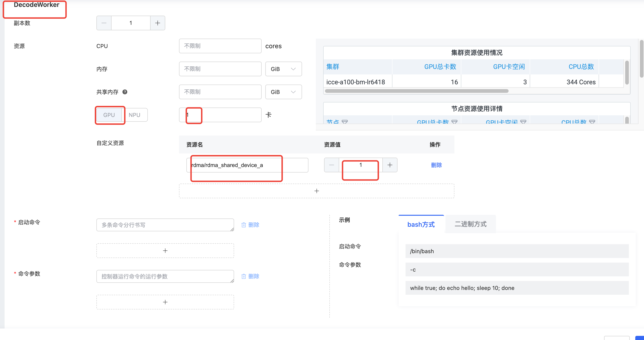
Task: Switch to the 二进制方式 example tab
Action: 470,224
